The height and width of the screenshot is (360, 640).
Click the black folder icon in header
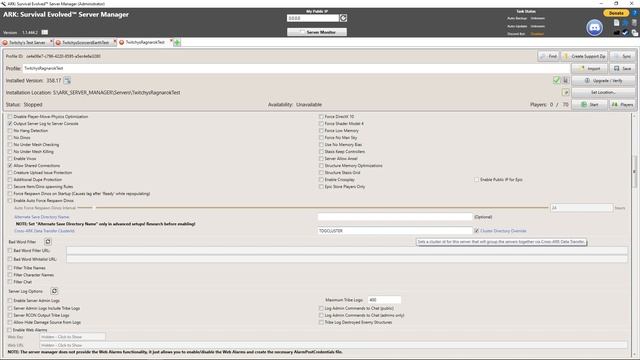(x=616, y=33)
